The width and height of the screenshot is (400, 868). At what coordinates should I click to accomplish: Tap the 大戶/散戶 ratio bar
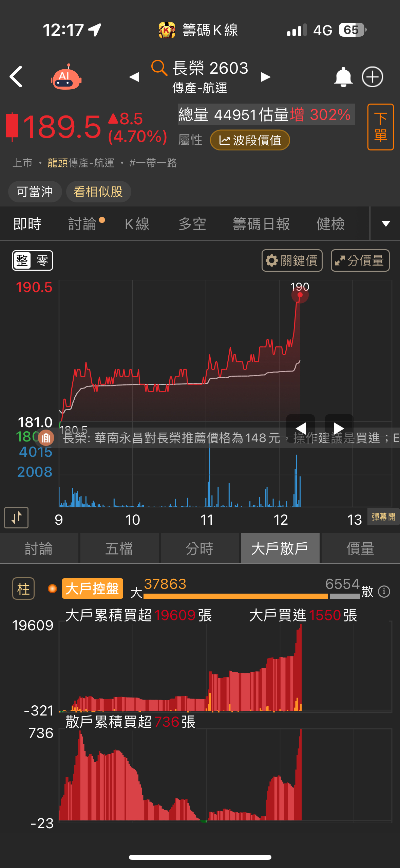[x=252, y=596]
